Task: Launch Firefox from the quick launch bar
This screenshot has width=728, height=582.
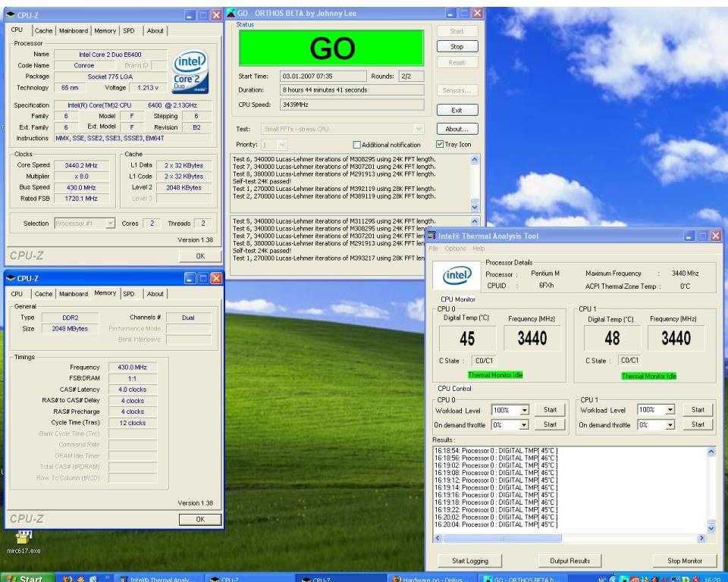Action: pos(67,579)
